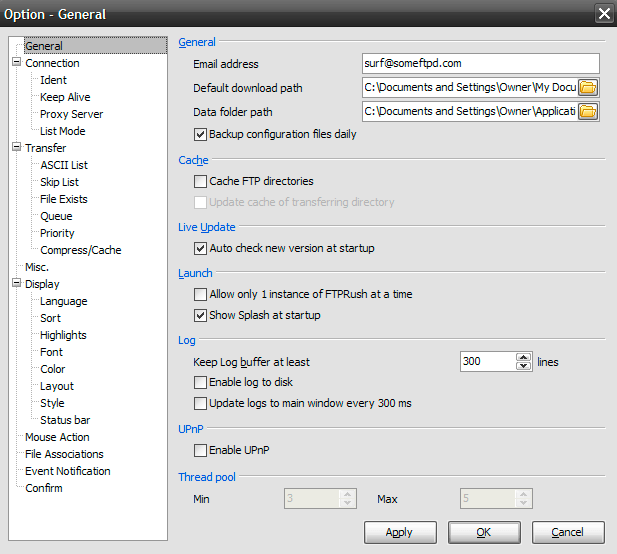617x554 pixels.
Task: Edit the Email address field
Action: (481, 63)
